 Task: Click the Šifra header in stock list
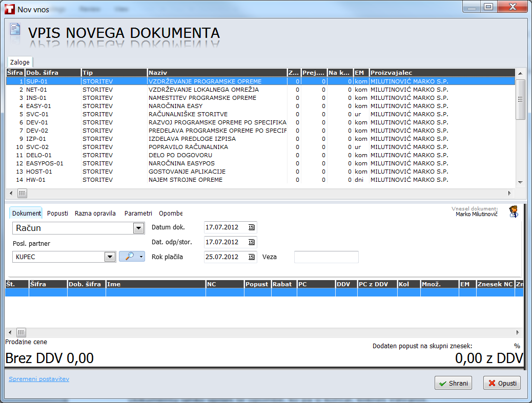click(x=15, y=73)
